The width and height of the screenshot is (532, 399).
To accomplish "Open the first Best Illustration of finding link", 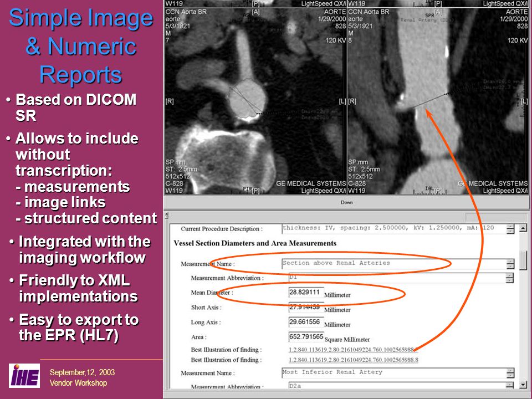I will 353,350.
